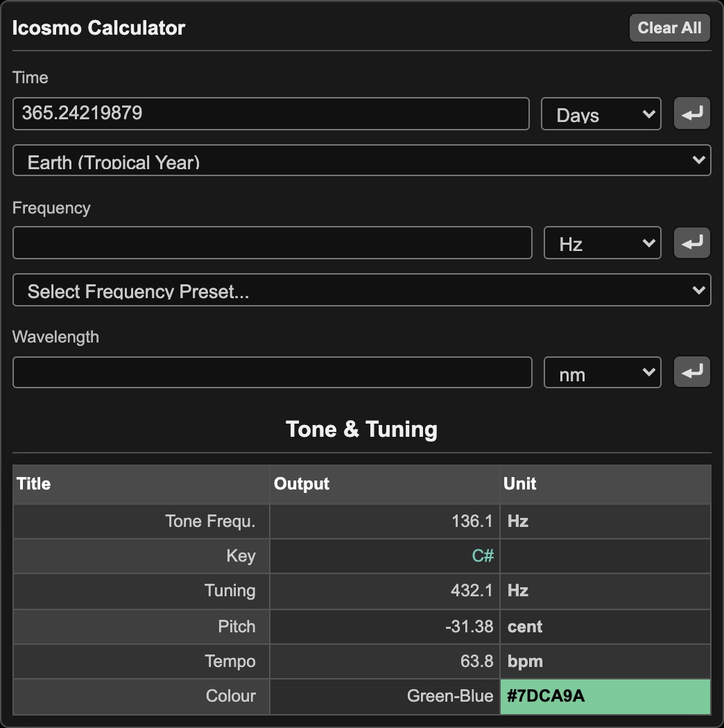Click the Colour row label
The width and height of the screenshot is (724, 728).
click(231, 696)
